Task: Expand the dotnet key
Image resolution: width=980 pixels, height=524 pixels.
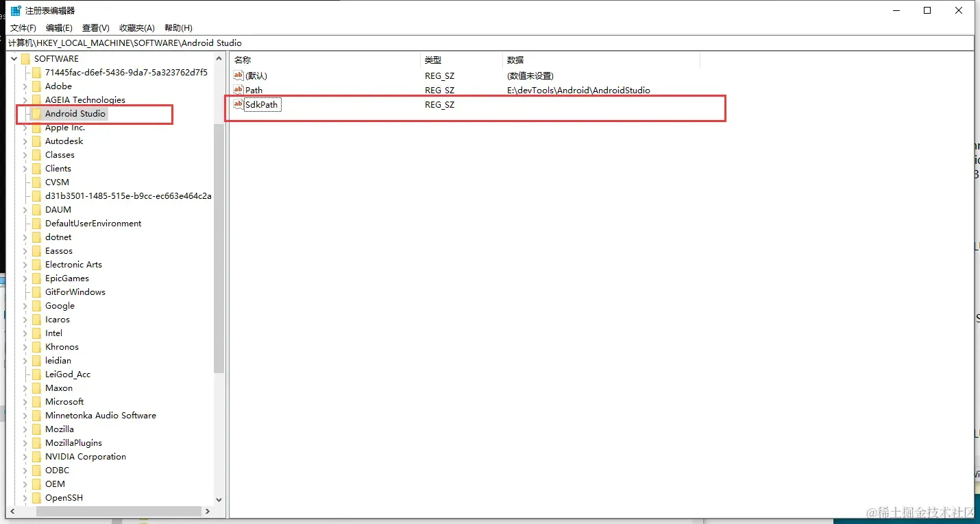Action: (25, 237)
